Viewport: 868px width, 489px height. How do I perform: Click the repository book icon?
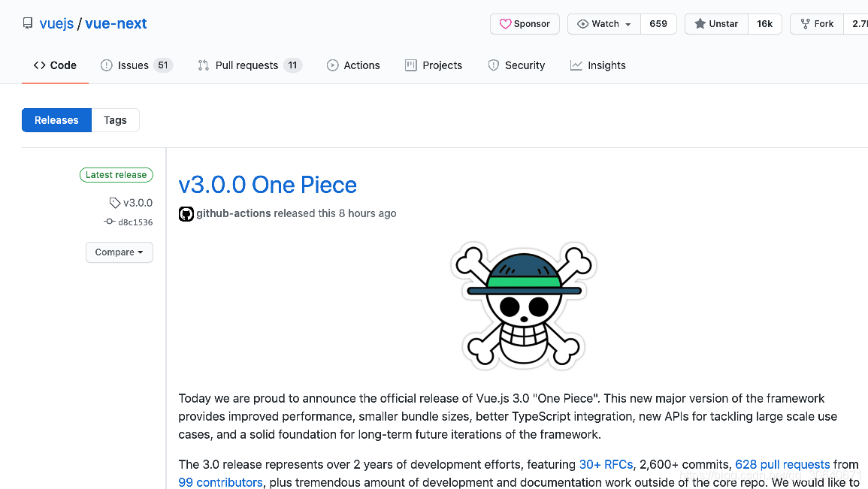coord(28,23)
